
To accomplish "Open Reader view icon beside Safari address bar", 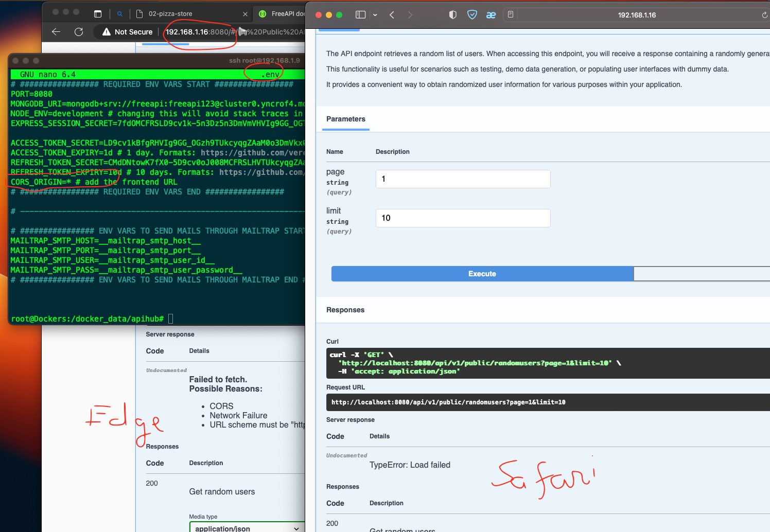I will pyautogui.click(x=510, y=15).
